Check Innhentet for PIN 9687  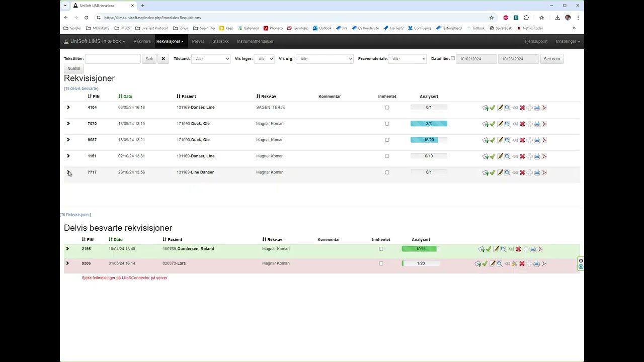(387, 140)
